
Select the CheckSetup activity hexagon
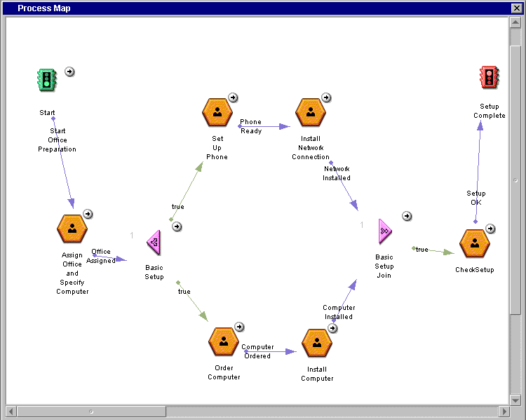pyautogui.click(x=475, y=243)
